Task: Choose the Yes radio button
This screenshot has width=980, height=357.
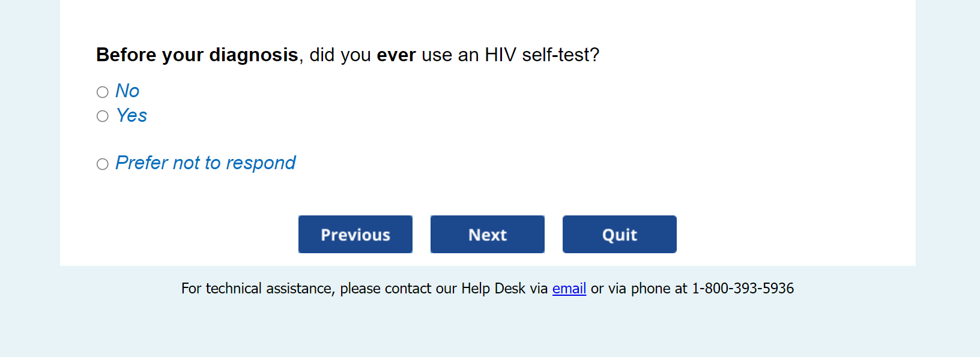Action: tap(103, 116)
